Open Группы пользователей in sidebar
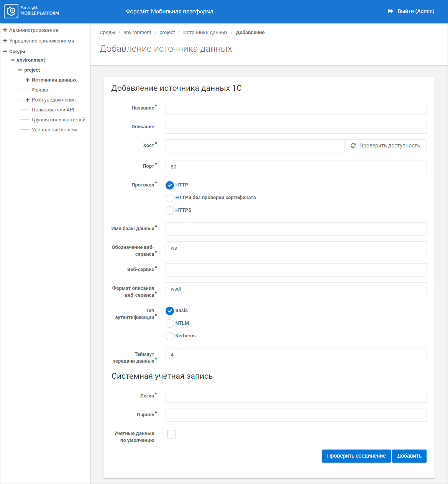This screenshot has height=484, width=448. pos(59,119)
